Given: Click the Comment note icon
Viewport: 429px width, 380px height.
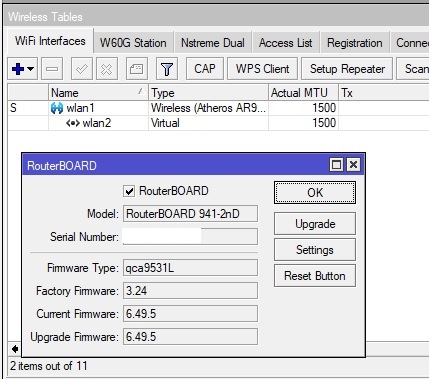Looking at the screenshot, I should 137,69.
